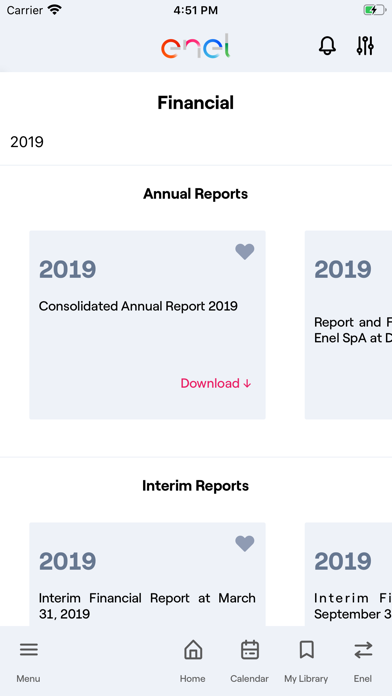Viewport: 392px width, 696px height.
Task: Select the Annual Reports heading
Action: pyautogui.click(x=196, y=194)
